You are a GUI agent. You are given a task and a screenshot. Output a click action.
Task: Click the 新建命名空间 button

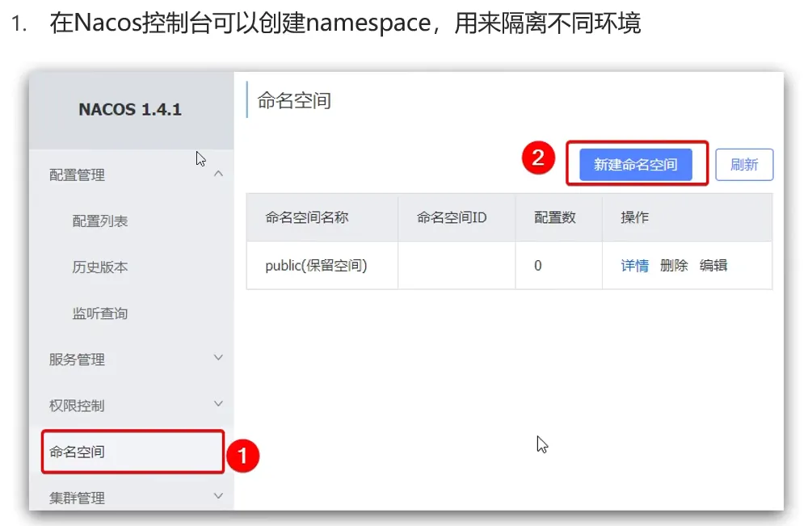635,164
